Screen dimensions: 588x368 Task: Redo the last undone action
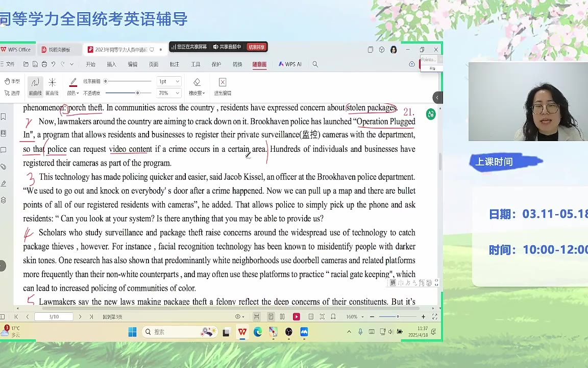coord(63,64)
